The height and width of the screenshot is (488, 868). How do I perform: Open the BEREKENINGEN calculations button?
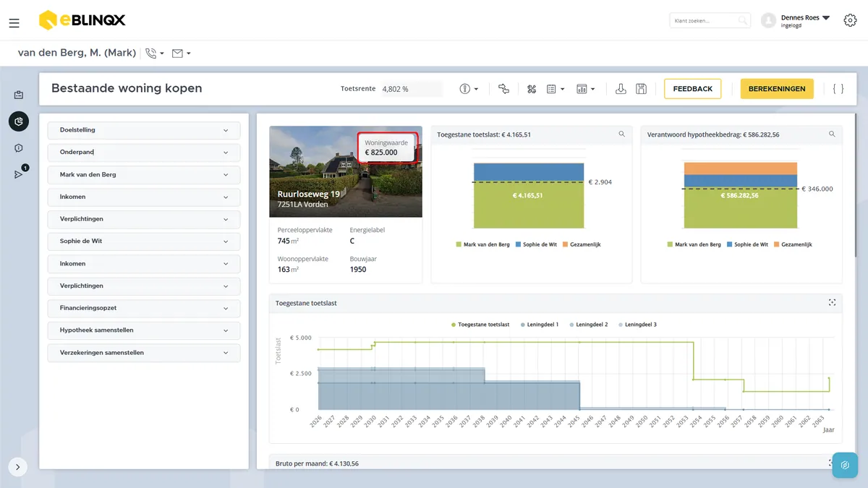pyautogui.click(x=777, y=89)
